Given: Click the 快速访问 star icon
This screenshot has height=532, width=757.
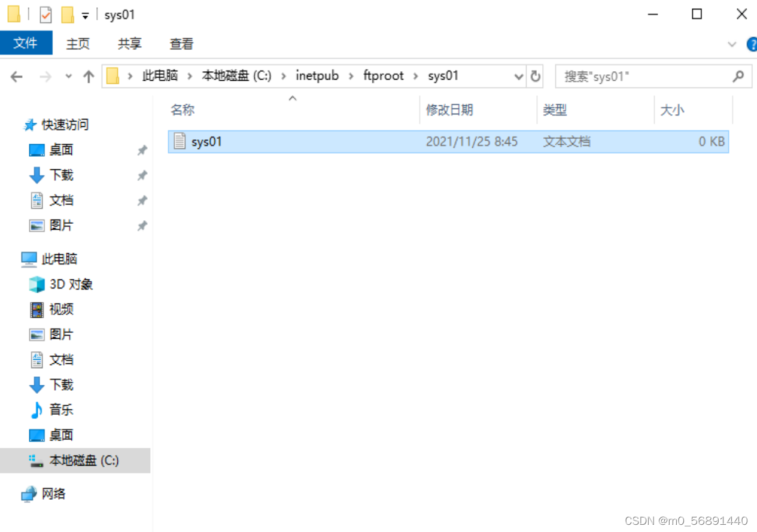Looking at the screenshot, I should coord(30,125).
